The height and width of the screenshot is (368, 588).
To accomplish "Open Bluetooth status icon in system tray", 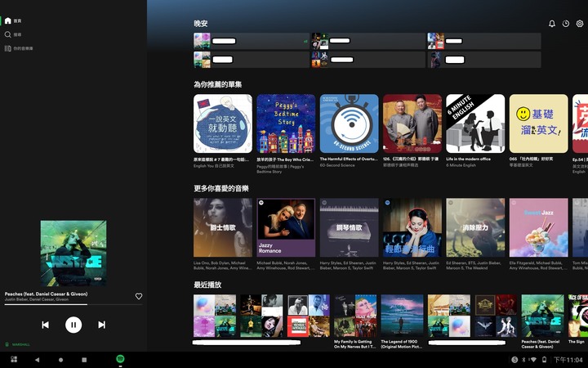I will pos(523,360).
